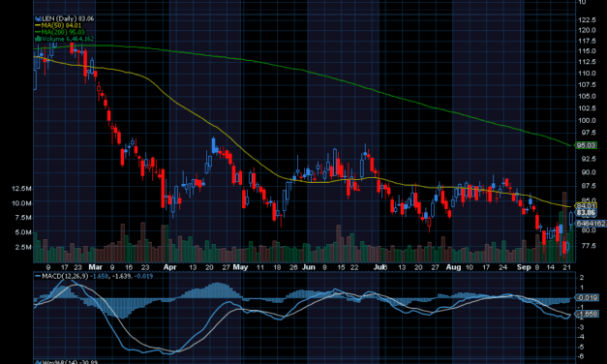Click the 10.0M volume axis label
This screenshot has width=607, height=364.
pos(21,203)
